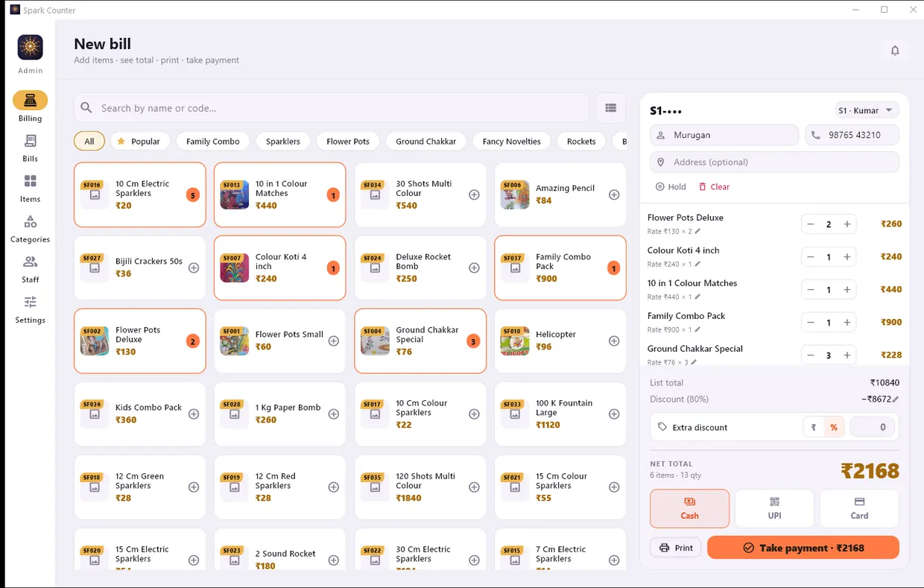Edit rate pencil for Colour Koti 4 inch
The width and height of the screenshot is (924, 588).
click(698, 265)
